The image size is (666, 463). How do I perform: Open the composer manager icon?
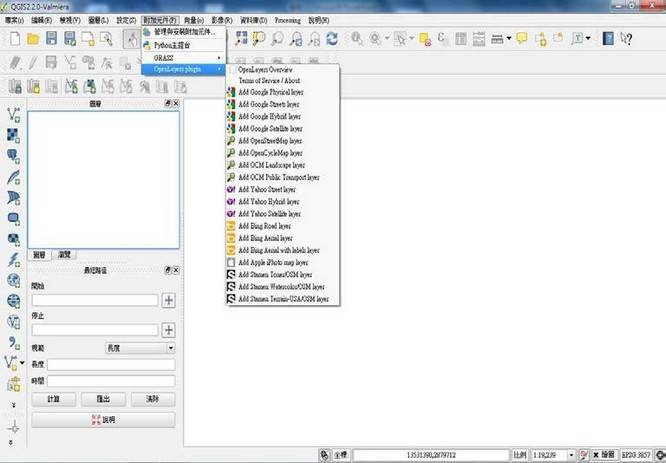[x=106, y=39]
